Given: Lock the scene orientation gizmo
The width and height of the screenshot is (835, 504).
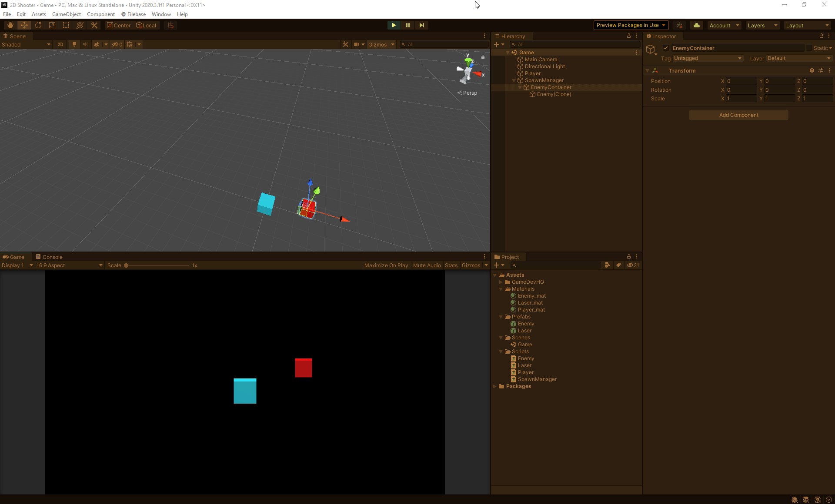Looking at the screenshot, I should (x=483, y=57).
